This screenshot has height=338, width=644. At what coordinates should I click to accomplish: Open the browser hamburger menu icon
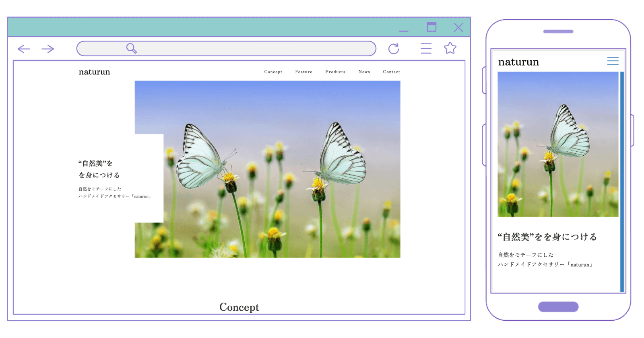(x=426, y=48)
